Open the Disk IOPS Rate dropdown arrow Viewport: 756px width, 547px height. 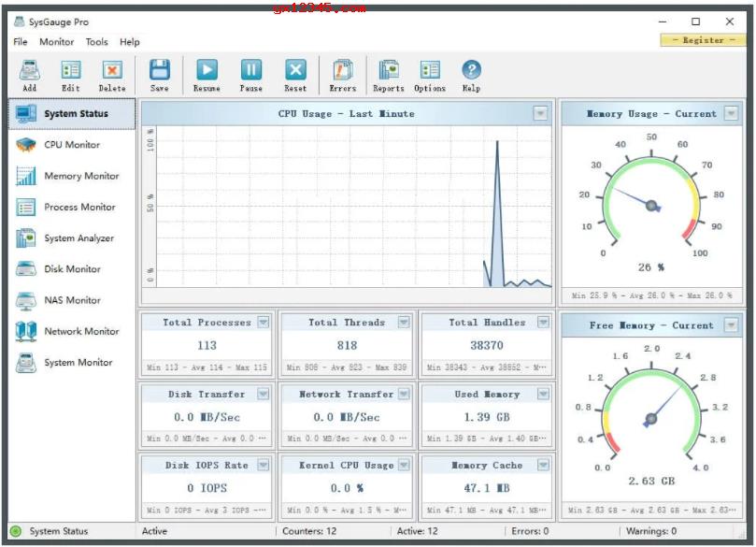click(x=264, y=465)
